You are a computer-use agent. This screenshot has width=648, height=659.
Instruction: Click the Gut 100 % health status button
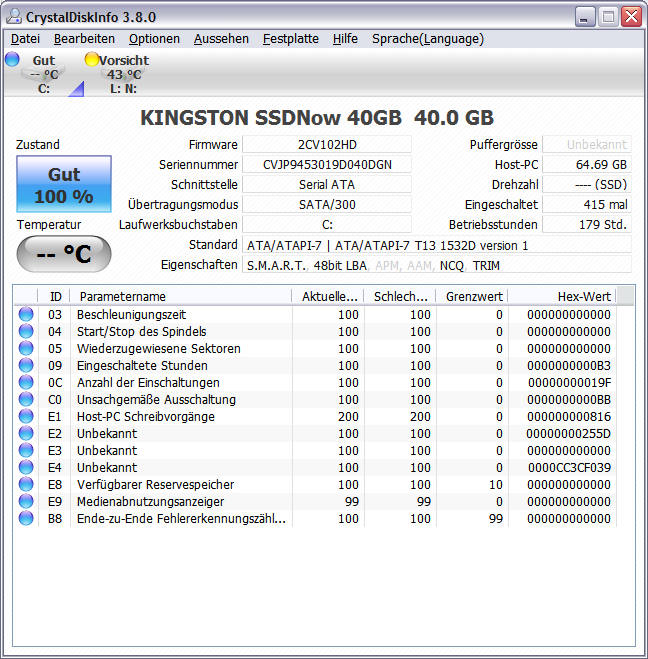(x=64, y=184)
